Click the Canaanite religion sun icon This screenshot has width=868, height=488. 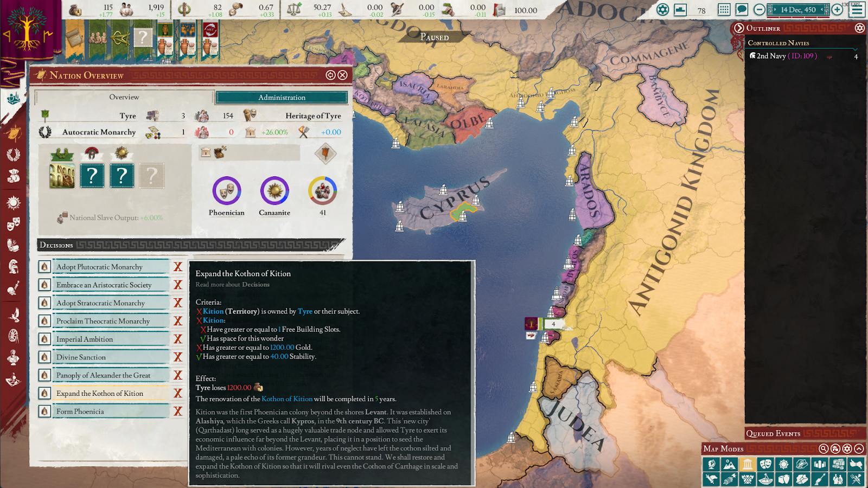pyautogui.click(x=275, y=190)
